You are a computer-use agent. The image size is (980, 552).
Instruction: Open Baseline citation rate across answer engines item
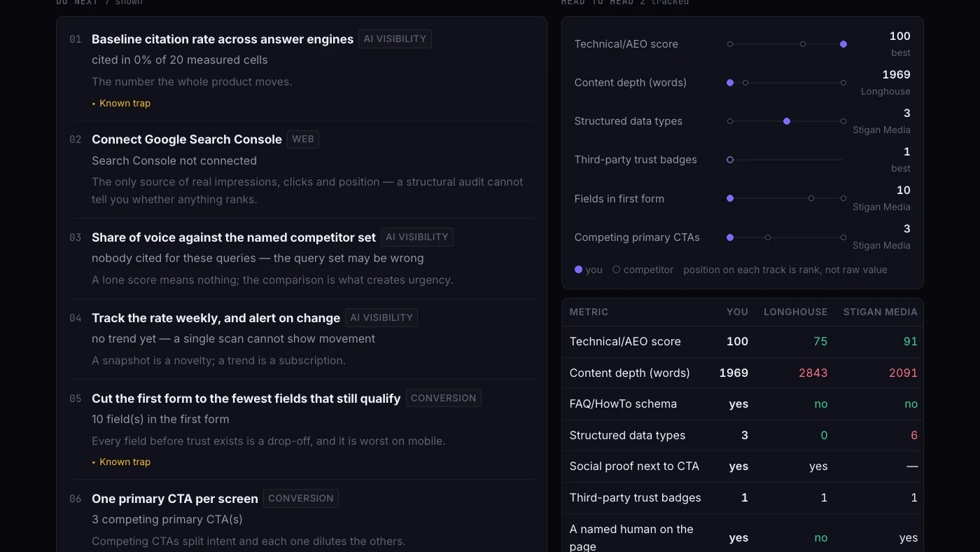click(x=223, y=39)
